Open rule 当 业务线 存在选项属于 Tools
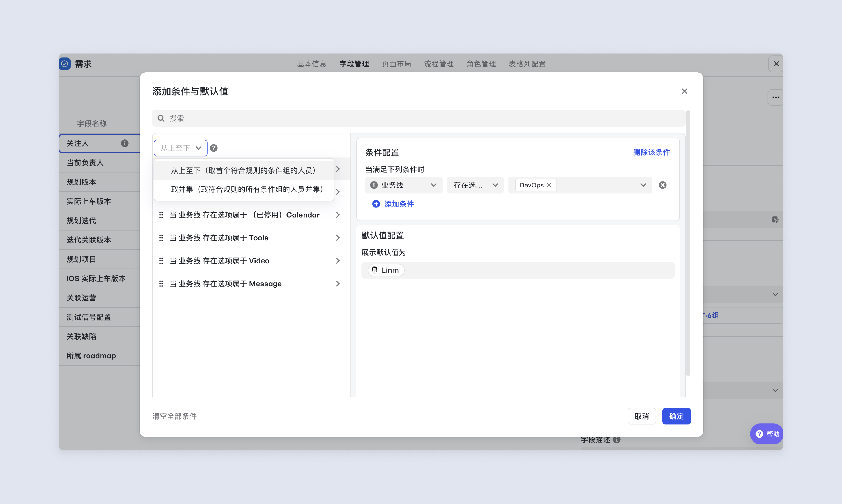Viewport: 842px width, 504px height. pyautogui.click(x=251, y=238)
